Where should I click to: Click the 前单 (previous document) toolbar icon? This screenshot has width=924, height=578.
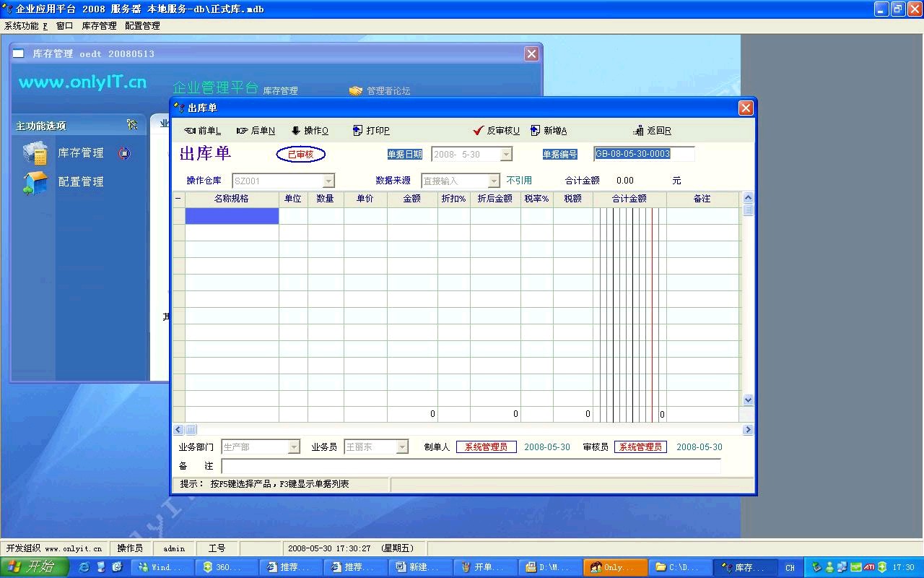tap(190, 131)
